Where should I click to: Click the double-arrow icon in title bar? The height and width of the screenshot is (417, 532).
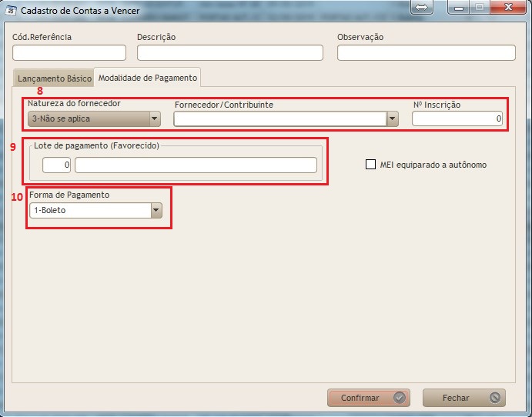tap(422, 8)
